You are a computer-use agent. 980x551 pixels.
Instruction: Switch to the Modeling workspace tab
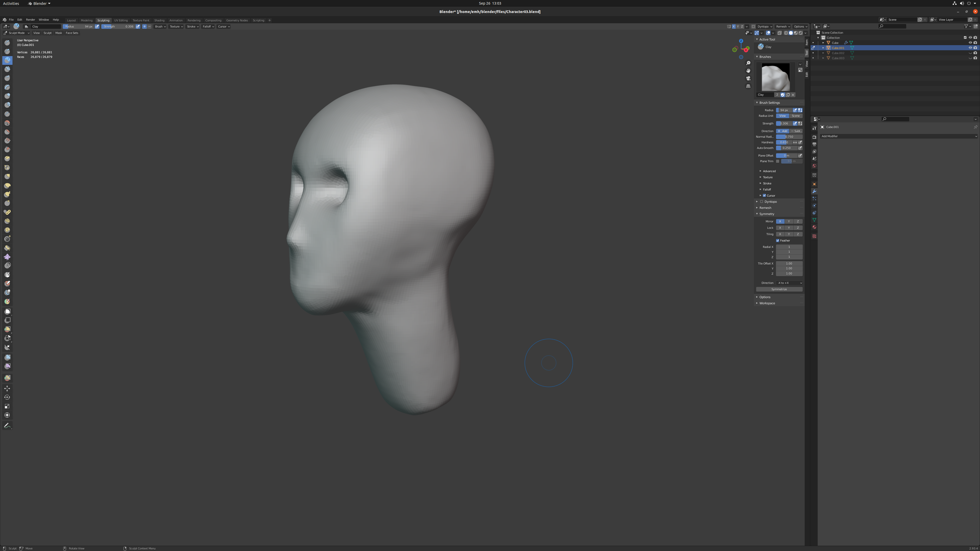click(x=87, y=20)
